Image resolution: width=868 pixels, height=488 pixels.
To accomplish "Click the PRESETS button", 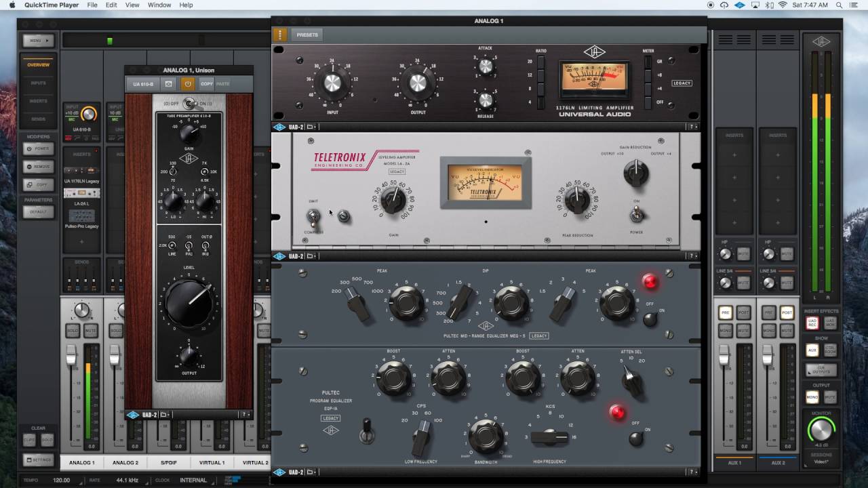I will point(307,35).
